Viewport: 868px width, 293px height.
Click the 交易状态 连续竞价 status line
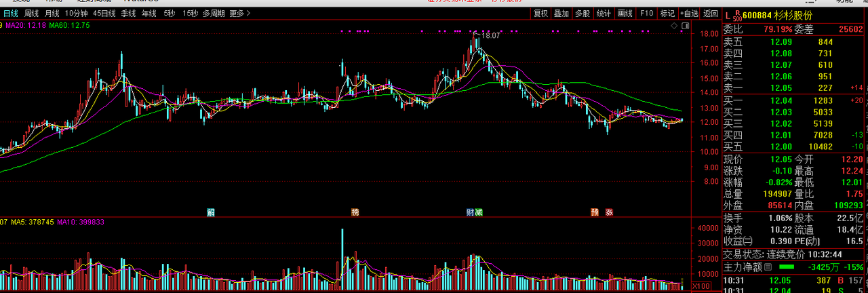783,254
